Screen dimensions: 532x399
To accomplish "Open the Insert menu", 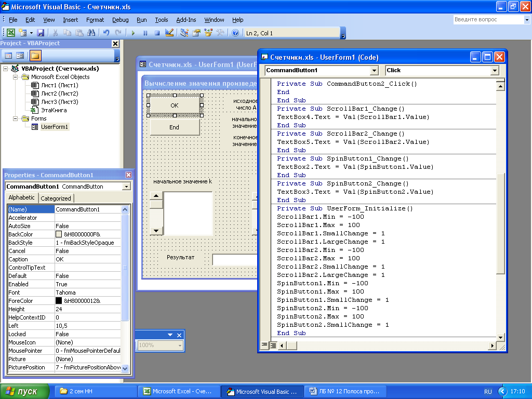I will coord(70,20).
